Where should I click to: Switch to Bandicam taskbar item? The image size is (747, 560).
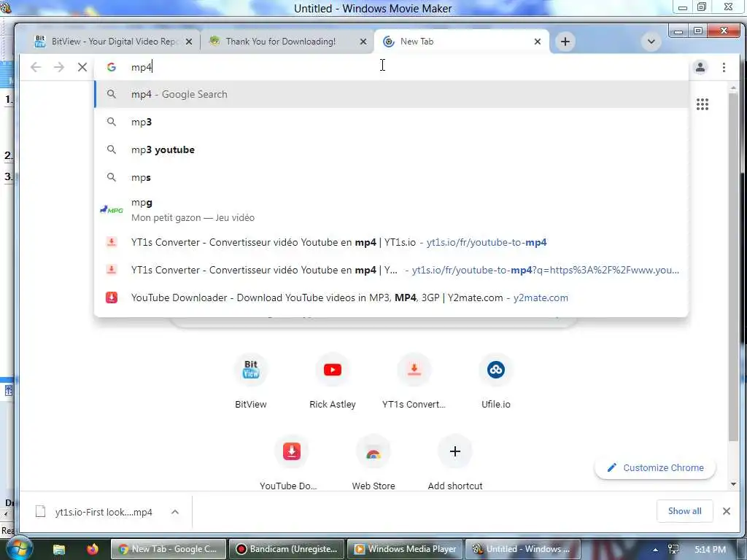click(286, 549)
